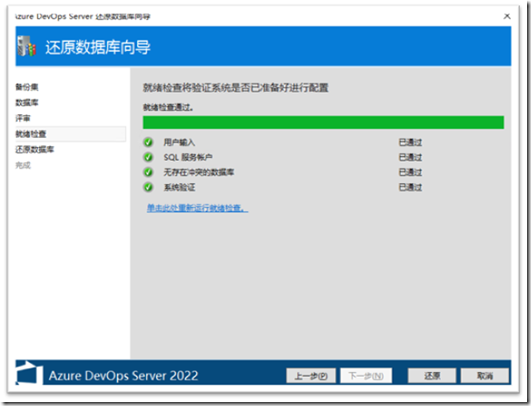Click the wizard server icon in header
Image resolution: width=531 pixels, height=406 pixels.
27,46
